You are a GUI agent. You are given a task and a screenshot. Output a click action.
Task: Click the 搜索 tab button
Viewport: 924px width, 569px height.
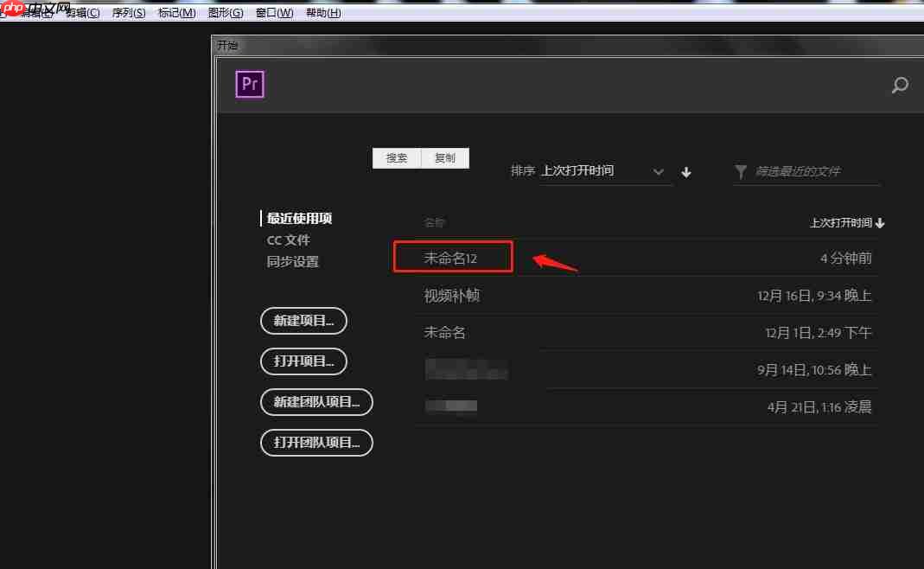(x=397, y=157)
